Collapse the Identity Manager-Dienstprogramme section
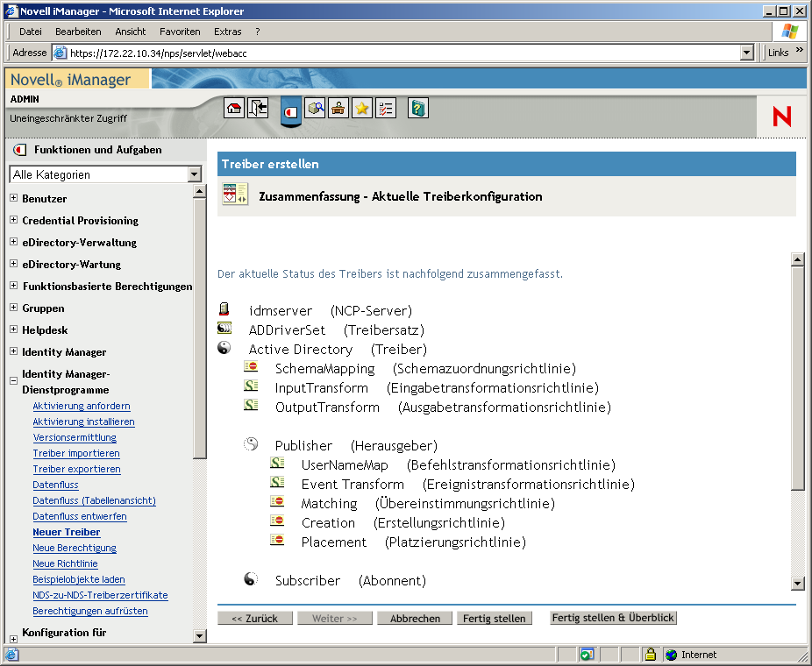The image size is (812, 666). coord(12,380)
